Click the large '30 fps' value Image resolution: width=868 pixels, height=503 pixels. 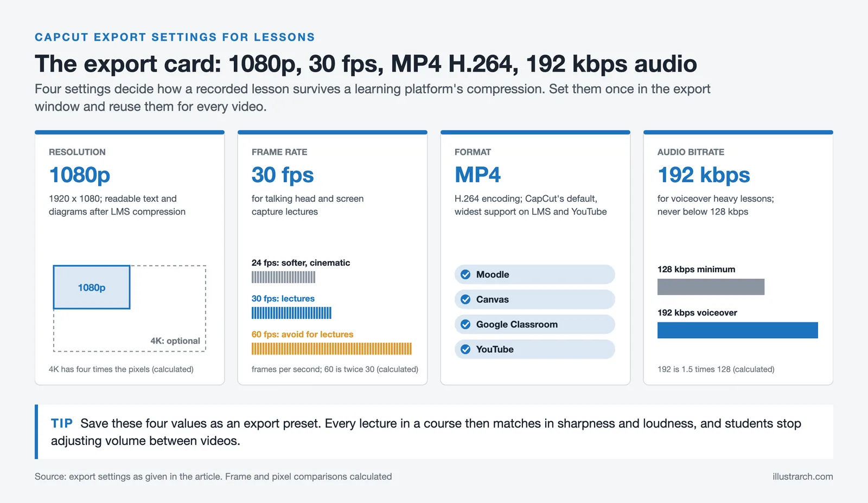pos(283,175)
